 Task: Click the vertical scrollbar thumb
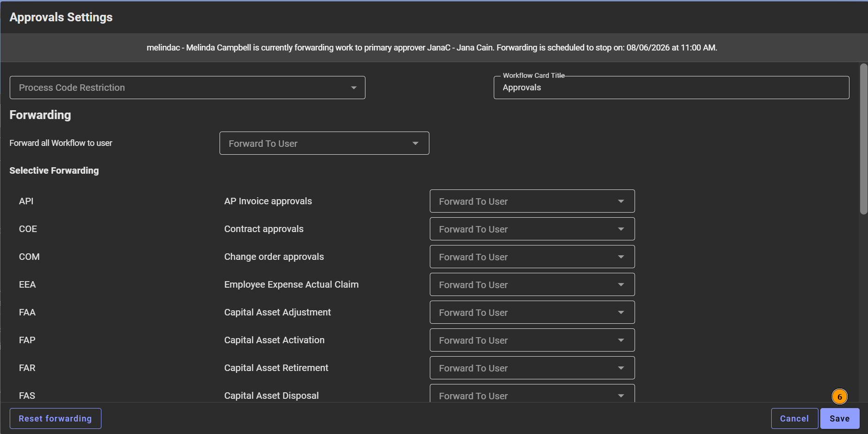[x=863, y=139]
